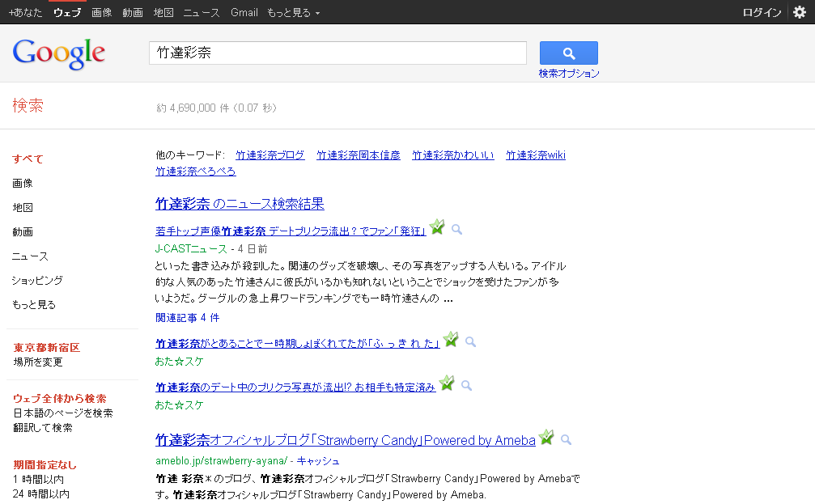Click preview magnifier beside プリクラ写真が流出 headline
Screen dimensions: 815x504
[x=466, y=386]
